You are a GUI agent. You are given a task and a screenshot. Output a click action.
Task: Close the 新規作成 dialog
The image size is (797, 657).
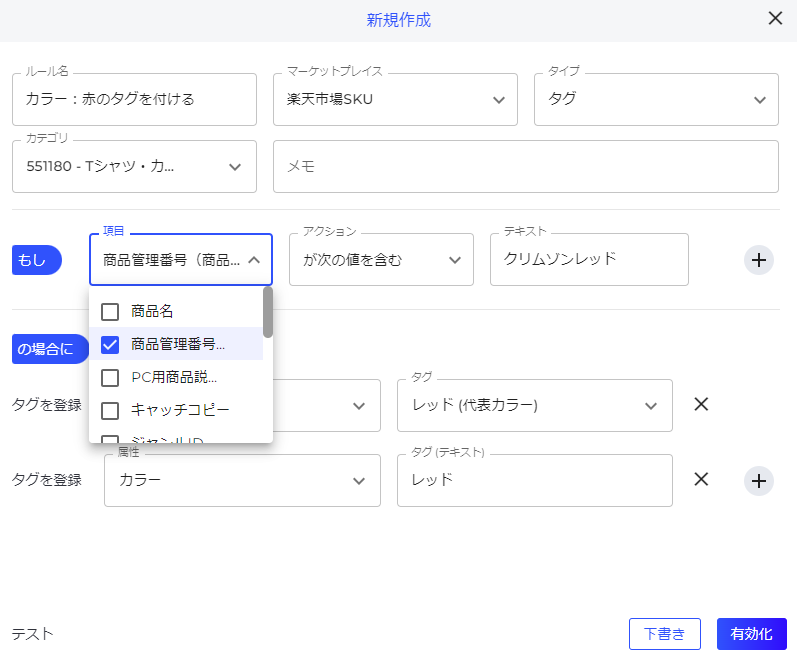pyautogui.click(x=775, y=18)
